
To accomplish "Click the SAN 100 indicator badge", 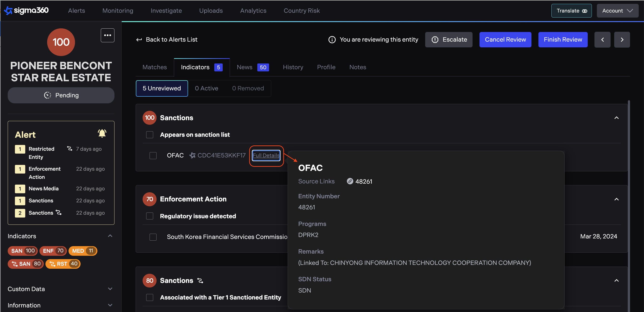I will (23, 250).
